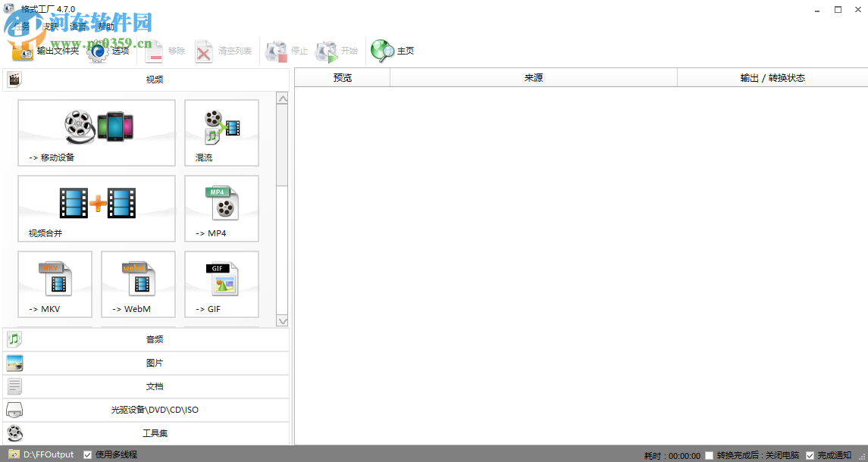The image size is (868, 462).
Task: Choose the -> GIF conversion tile
Action: 221,284
